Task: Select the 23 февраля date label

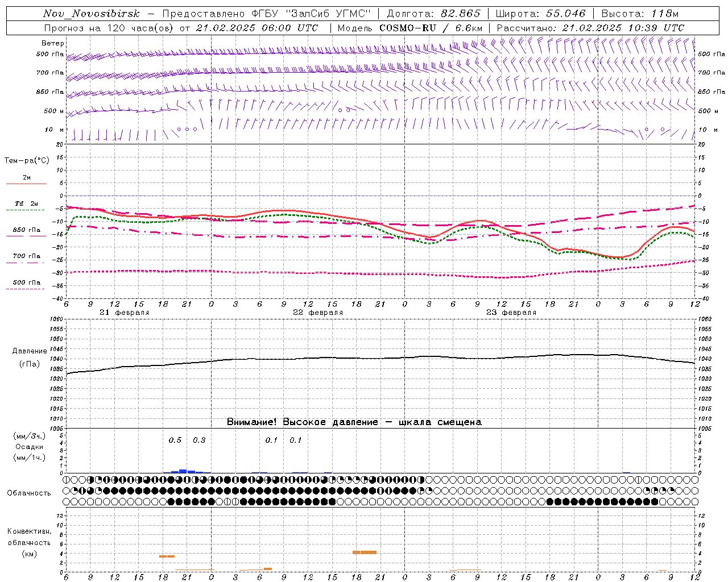Action: (511, 313)
